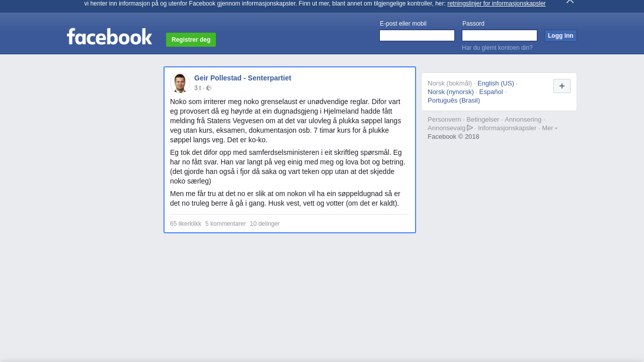
Task: Click the public globe icon on post
Action: [x=209, y=88]
